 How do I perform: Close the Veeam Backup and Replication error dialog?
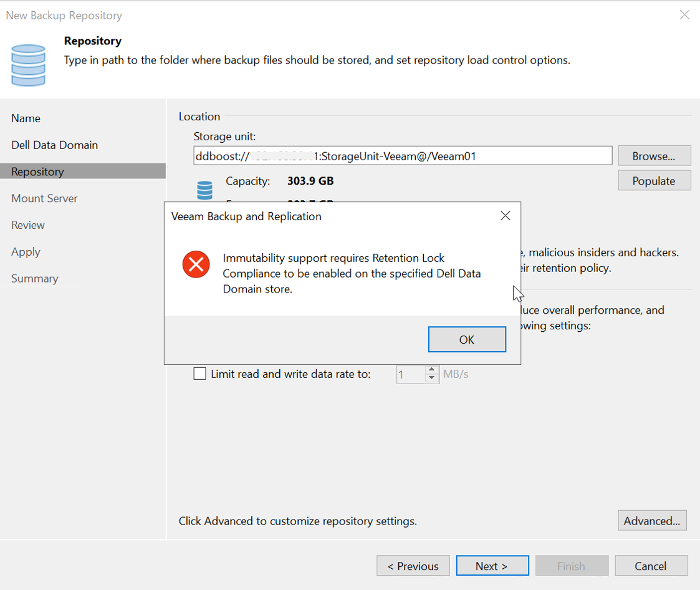[x=506, y=216]
